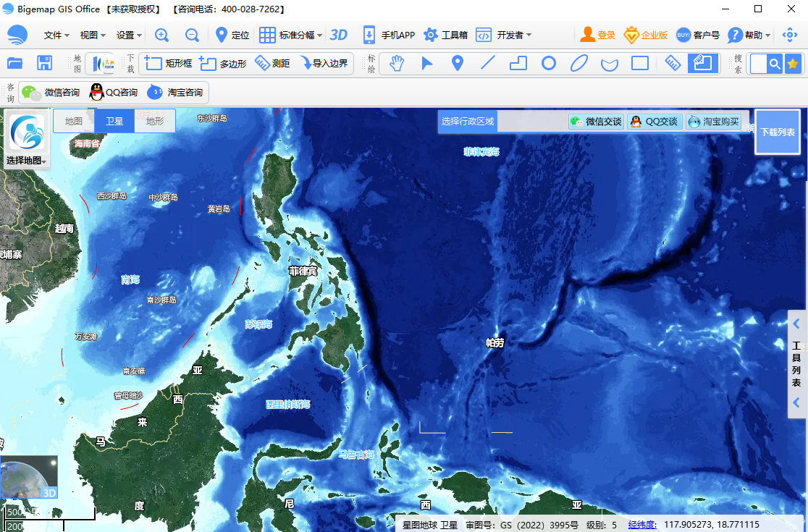Click the save floppy disk icon
This screenshot has height=532, width=808.
point(45,64)
